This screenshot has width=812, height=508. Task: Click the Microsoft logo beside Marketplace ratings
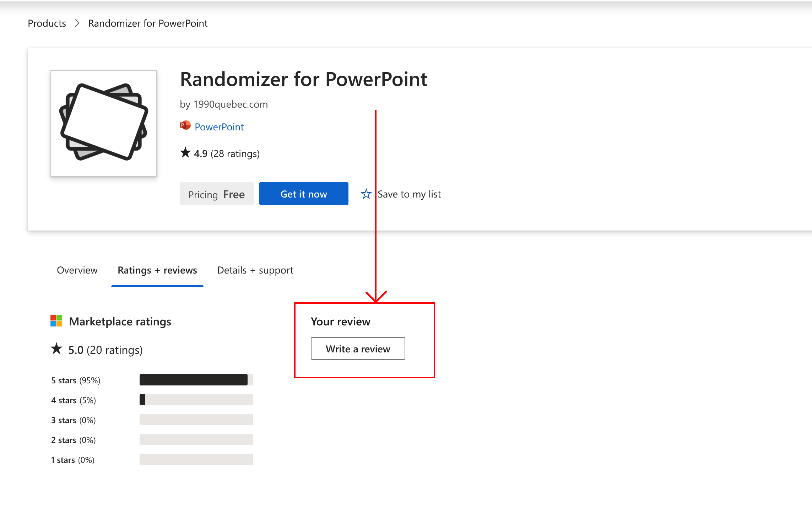[x=56, y=321]
